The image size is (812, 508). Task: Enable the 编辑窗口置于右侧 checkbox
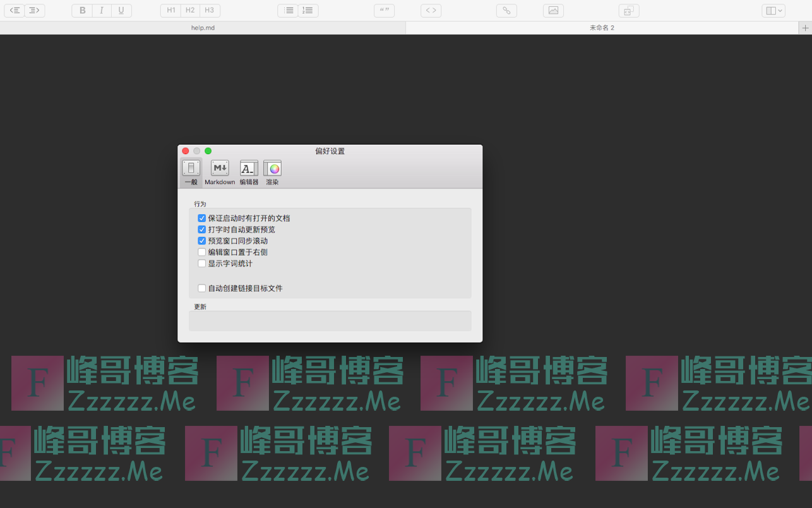pyautogui.click(x=202, y=252)
